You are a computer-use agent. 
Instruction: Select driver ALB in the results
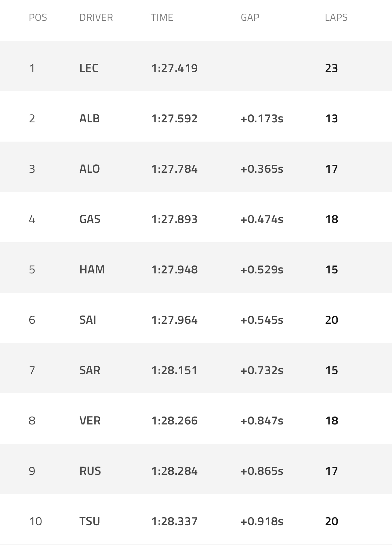pyautogui.click(x=89, y=118)
